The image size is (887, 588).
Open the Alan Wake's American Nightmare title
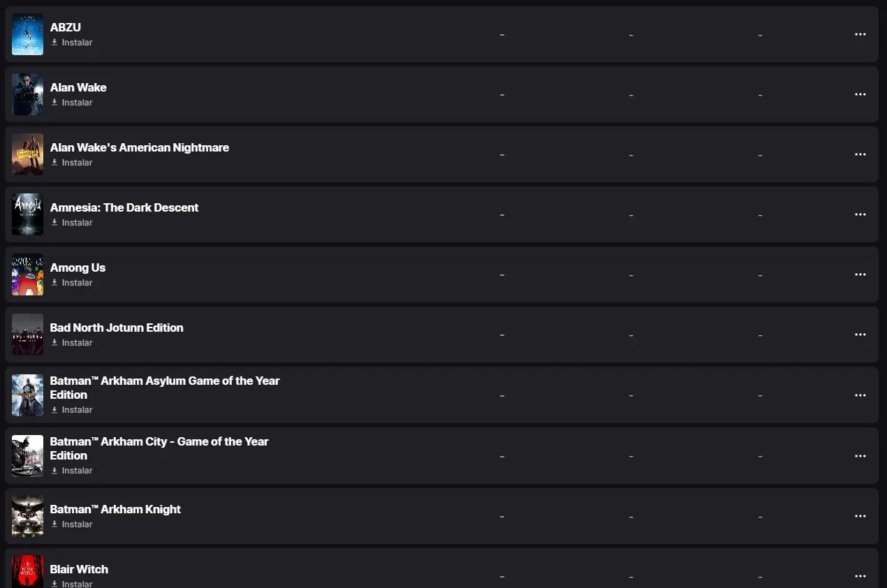[140, 147]
